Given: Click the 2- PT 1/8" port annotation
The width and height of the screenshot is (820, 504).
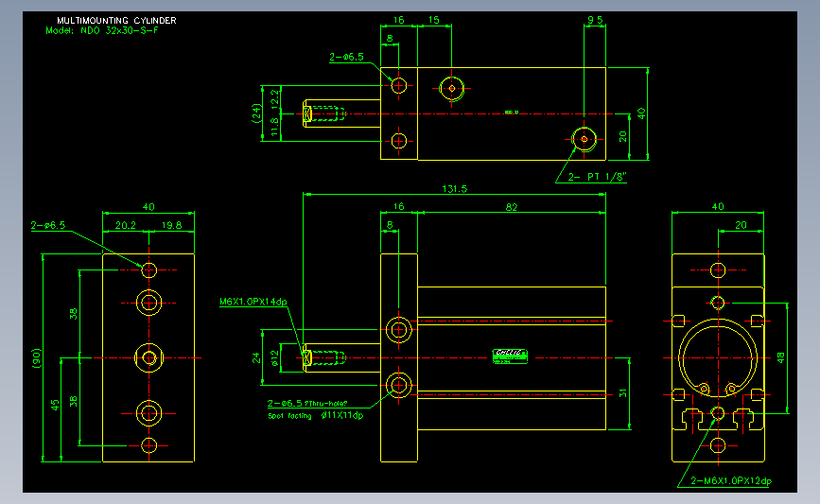Looking at the screenshot, I should (597, 177).
